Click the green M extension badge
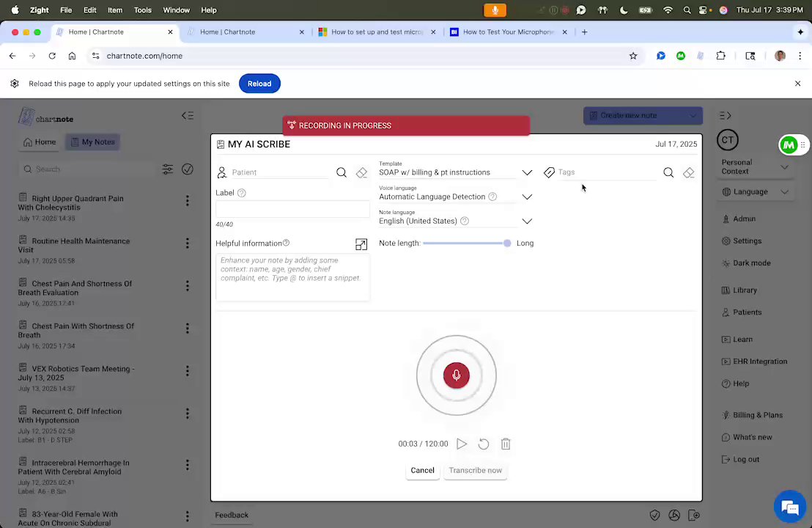The height and width of the screenshot is (528, 812). pos(788,145)
